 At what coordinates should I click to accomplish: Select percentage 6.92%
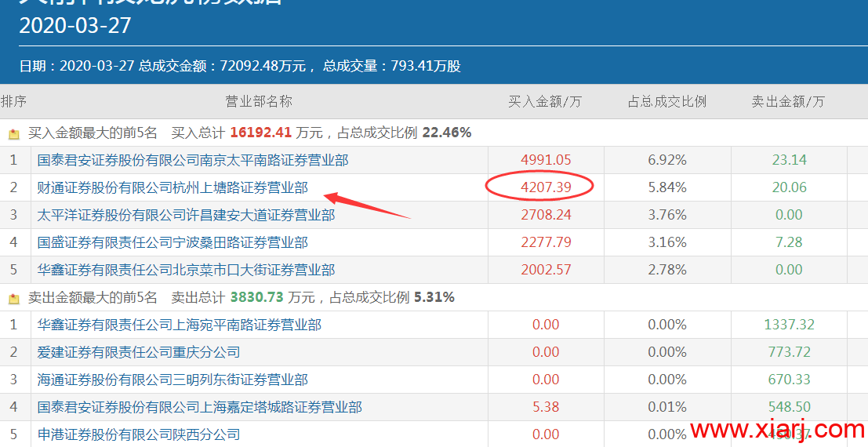[667, 160]
